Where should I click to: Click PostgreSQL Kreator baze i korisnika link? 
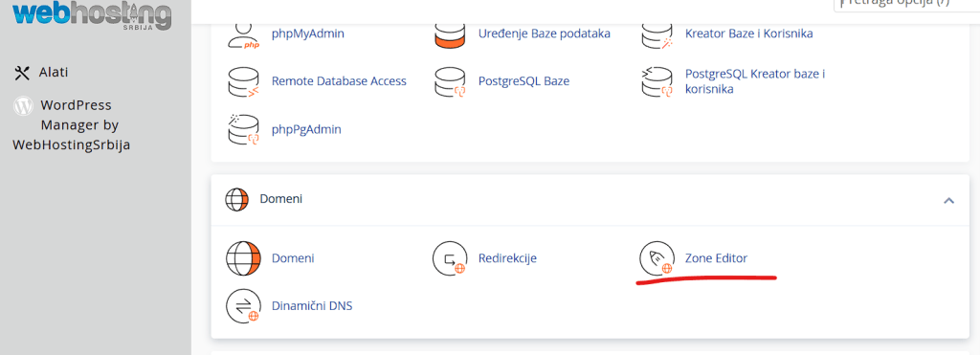(x=755, y=82)
